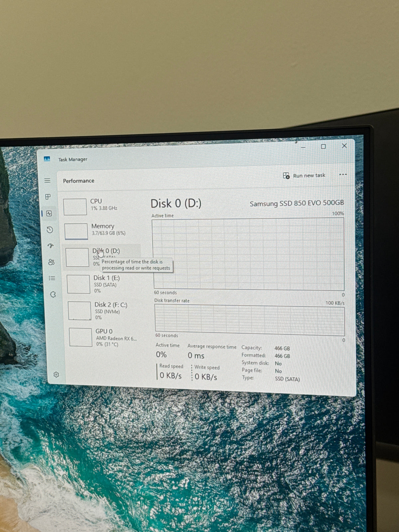Click the 0 KB/s Read speed value
The image size is (399, 532).
pos(171,376)
